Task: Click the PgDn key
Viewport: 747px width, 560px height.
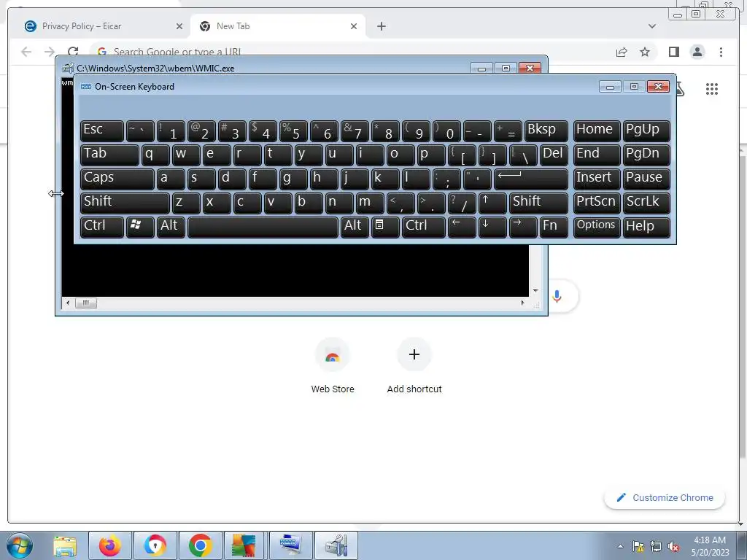Action: pos(646,155)
